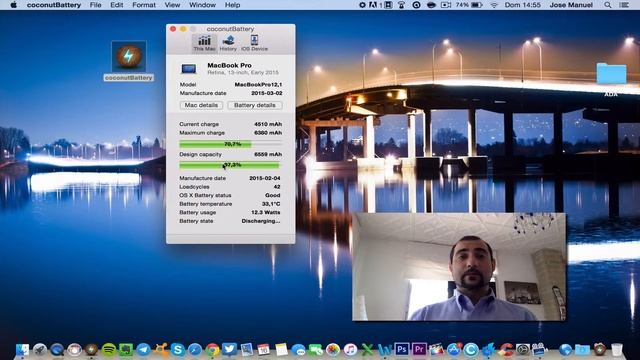Screen dimensions: 640x360
Task: Click the Wi-Fi status icon
Action: (x=494, y=5)
